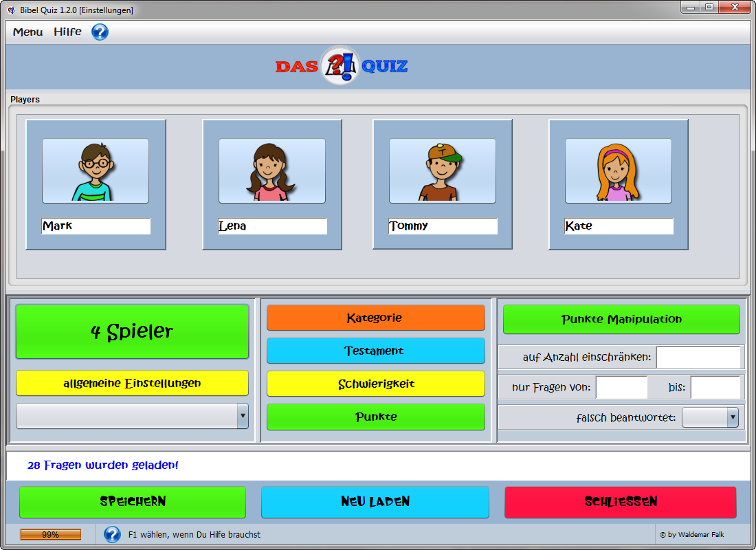Screen dimensions: 756x550
Task: Click the auf Anzahl einschränken input field
Action: 698,357
